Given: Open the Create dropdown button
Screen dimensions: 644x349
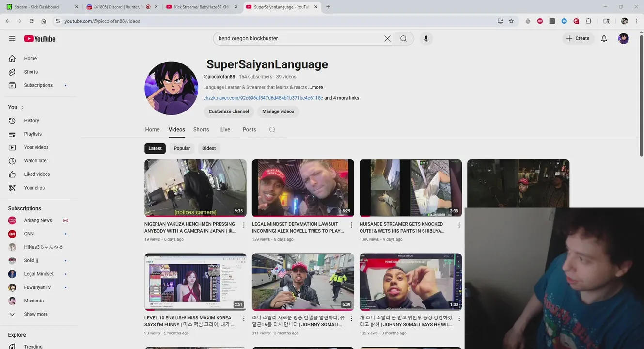Looking at the screenshot, I should (578, 39).
